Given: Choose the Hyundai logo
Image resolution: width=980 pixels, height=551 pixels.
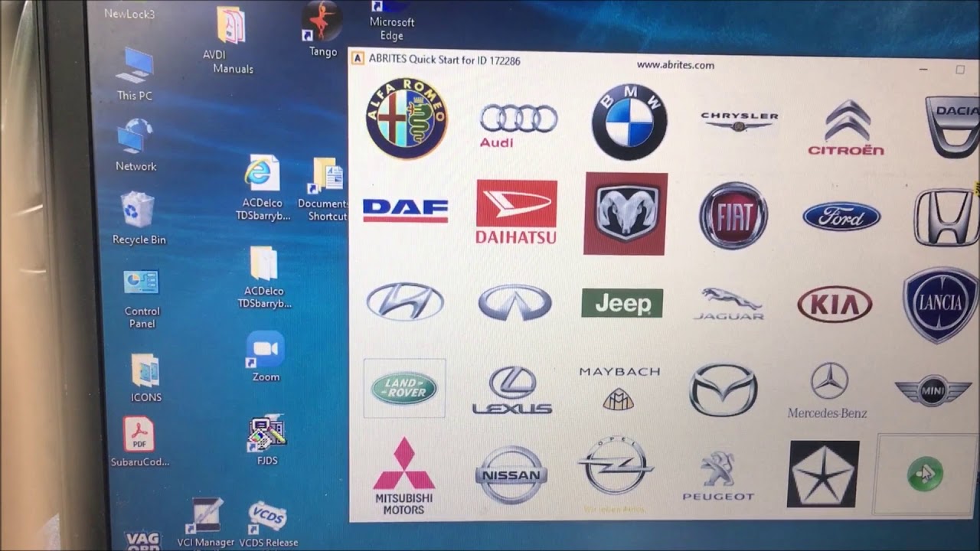Looking at the screenshot, I should 405,301.
